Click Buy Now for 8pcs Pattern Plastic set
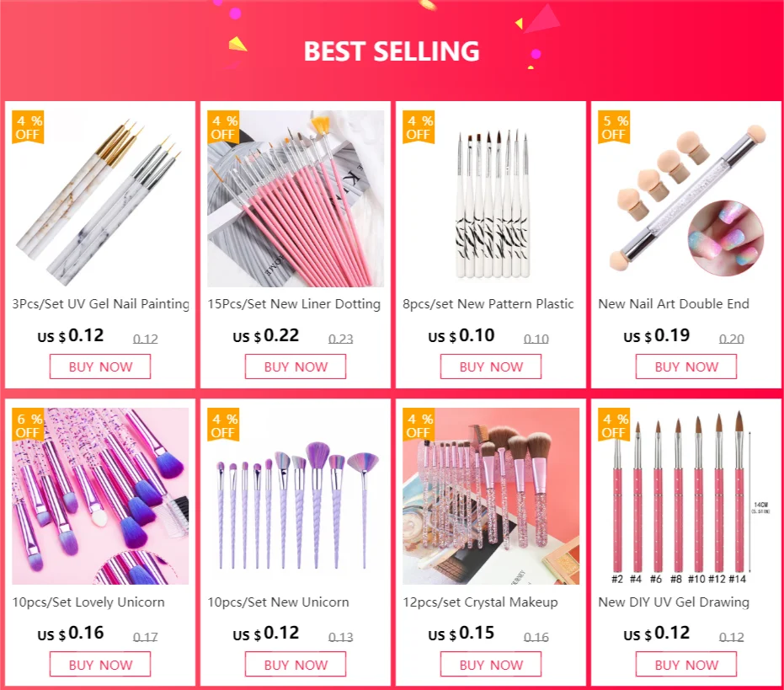784x690 pixels. pos(491,366)
